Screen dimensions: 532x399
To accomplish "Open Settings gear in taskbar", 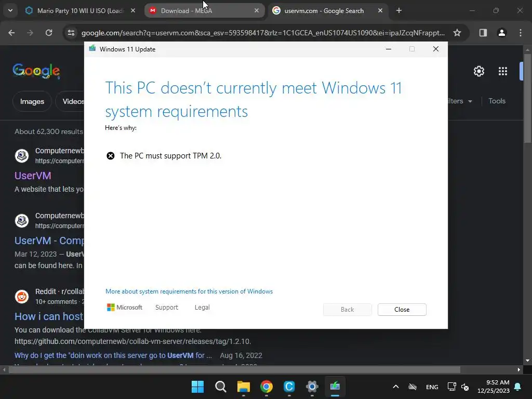I will [312, 387].
